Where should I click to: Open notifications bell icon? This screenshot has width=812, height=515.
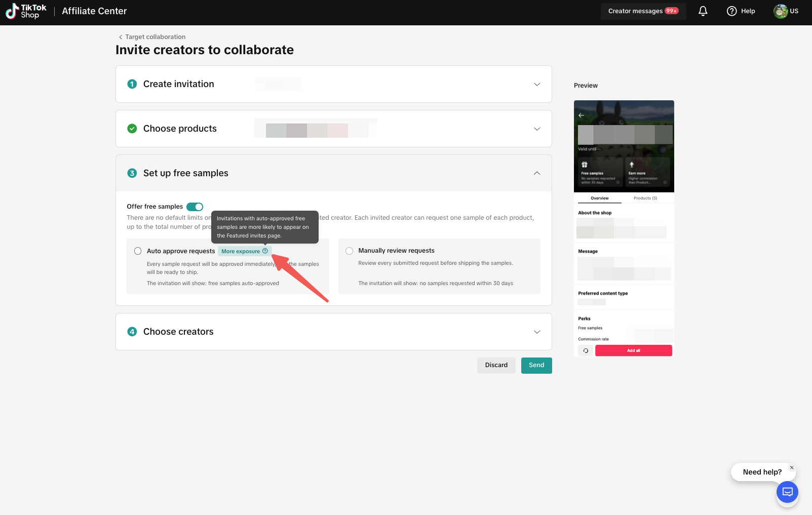pyautogui.click(x=703, y=11)
